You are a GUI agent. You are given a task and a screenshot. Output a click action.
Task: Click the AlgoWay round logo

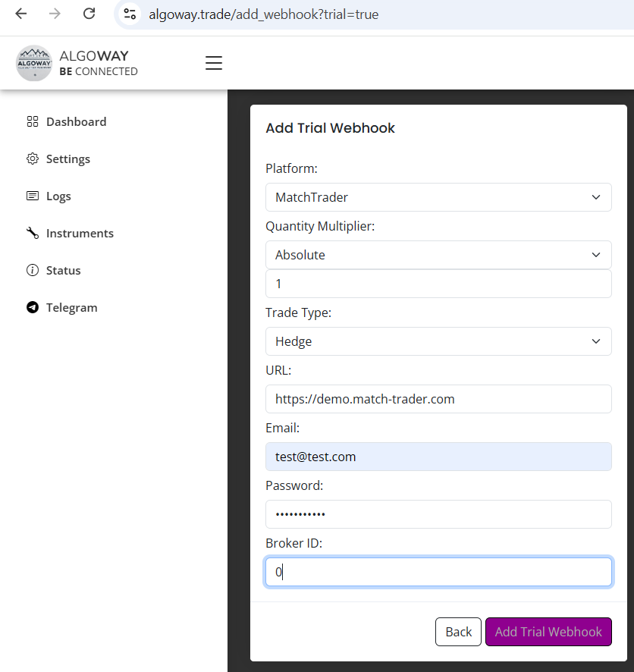(x=34, y=63)
